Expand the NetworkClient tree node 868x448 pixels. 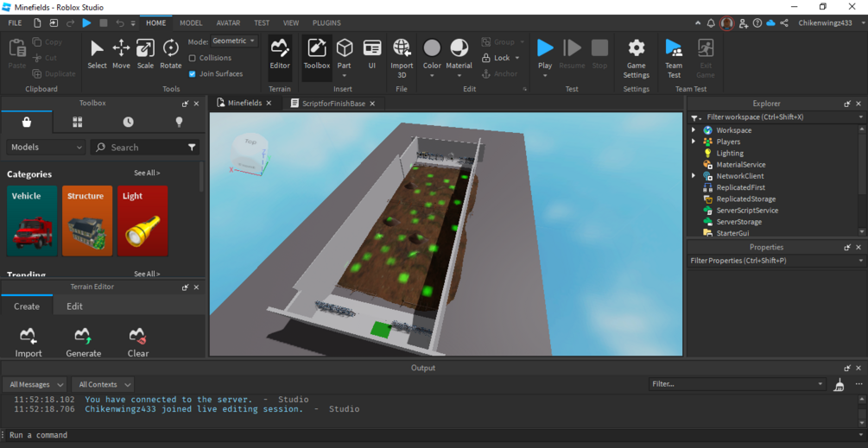694,176
